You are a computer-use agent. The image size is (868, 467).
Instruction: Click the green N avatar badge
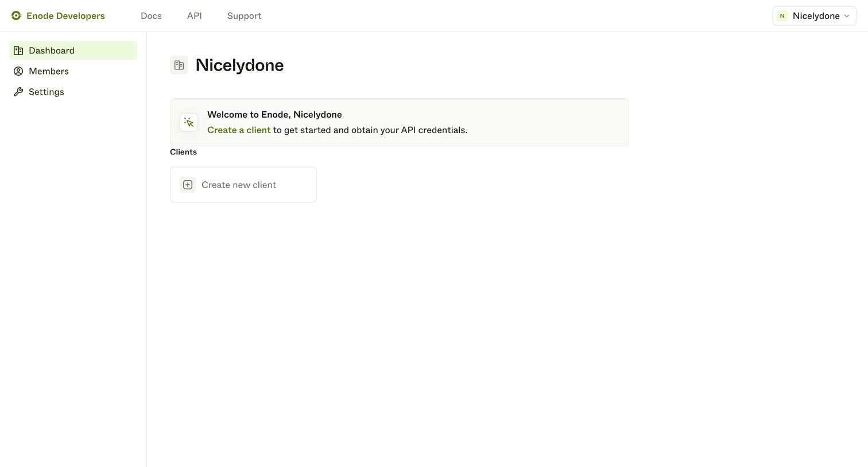[782, 16]
